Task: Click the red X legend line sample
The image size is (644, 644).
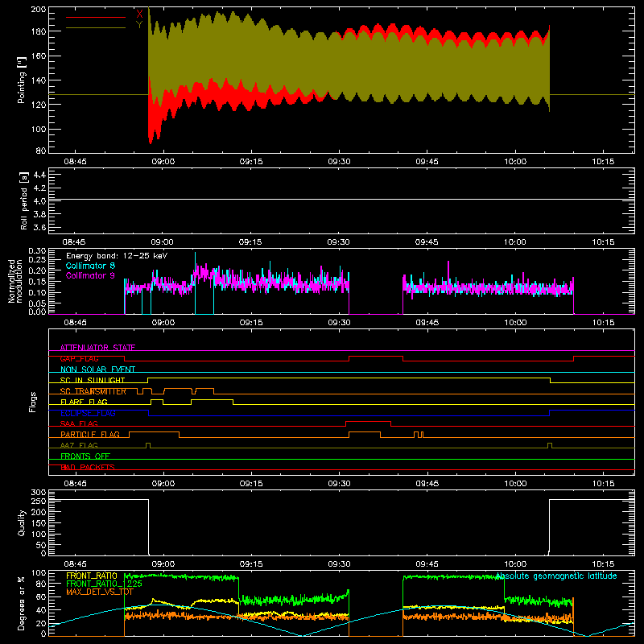Action: tap(96, 17)
